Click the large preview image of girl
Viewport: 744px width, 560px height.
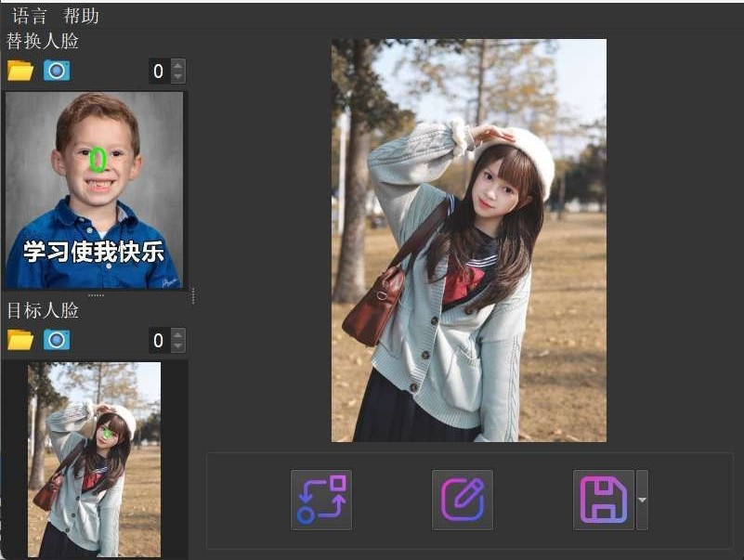(469, 240)
